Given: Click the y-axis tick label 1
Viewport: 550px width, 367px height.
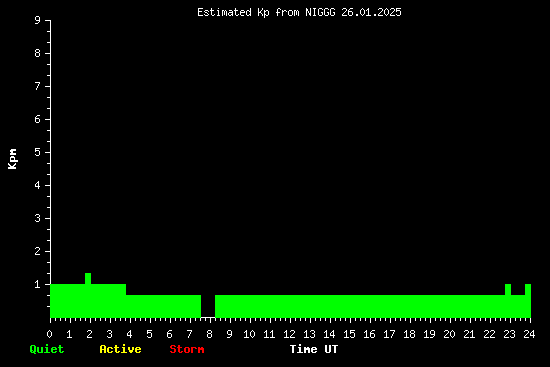Looking at the screenshot, I should 38,284.
